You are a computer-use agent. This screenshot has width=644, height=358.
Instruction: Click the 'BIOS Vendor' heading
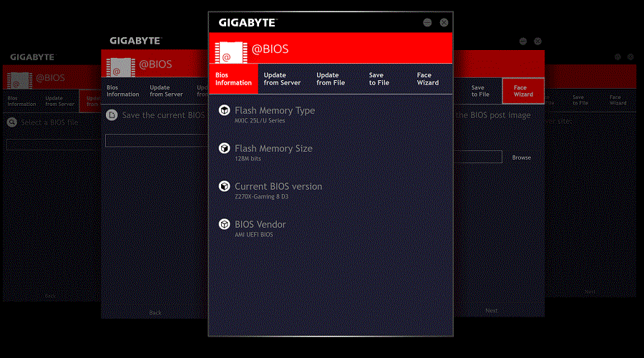[260, 224]
